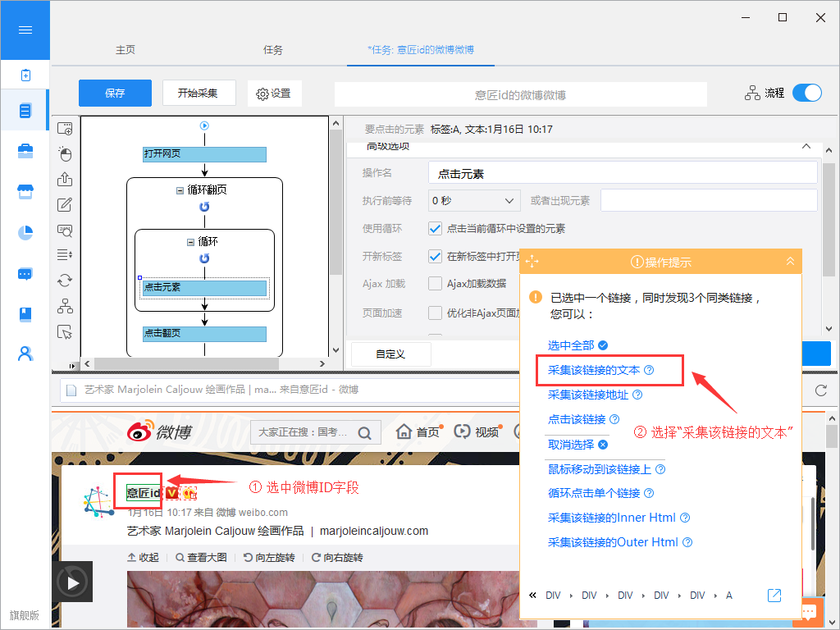Click the 开始采集 button
Screen dimensions: 840x630
(199, 94)
